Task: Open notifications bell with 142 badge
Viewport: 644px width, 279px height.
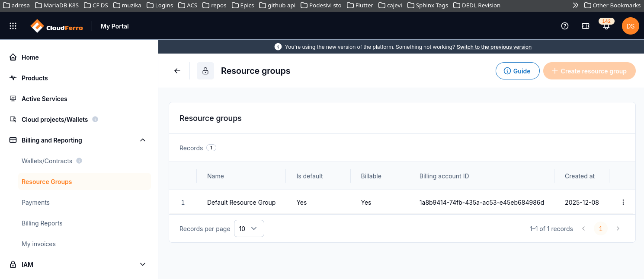Action: (606, 25)
